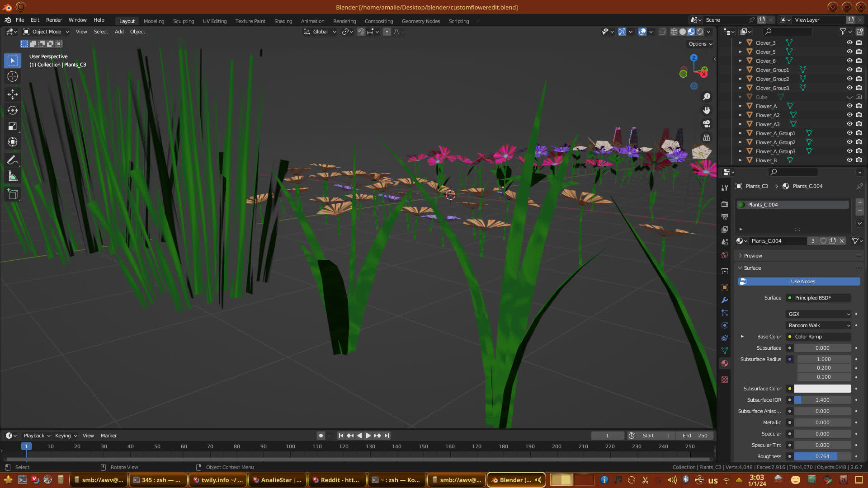Open the Add menu in viewport header
868x488 pixels.
click(119, 32)
